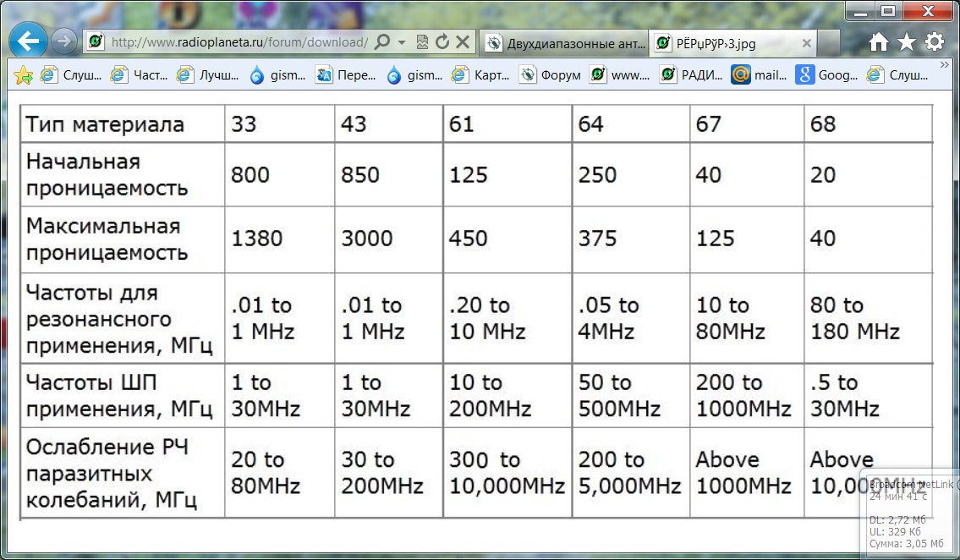Open the address bar autocomplete dropdown arrow
The width and height of the screenshot is (960, 560).
[x=402, y=42]
